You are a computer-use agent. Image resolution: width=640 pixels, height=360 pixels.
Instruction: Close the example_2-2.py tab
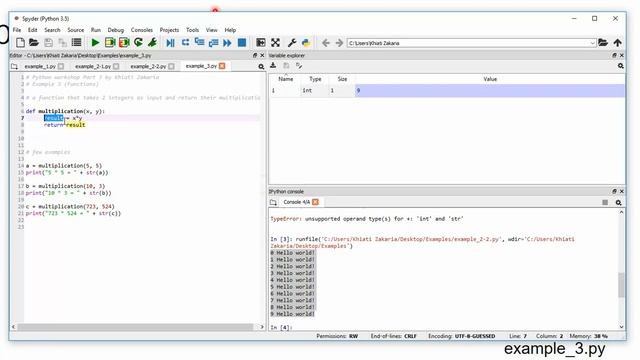click(171, 66)
